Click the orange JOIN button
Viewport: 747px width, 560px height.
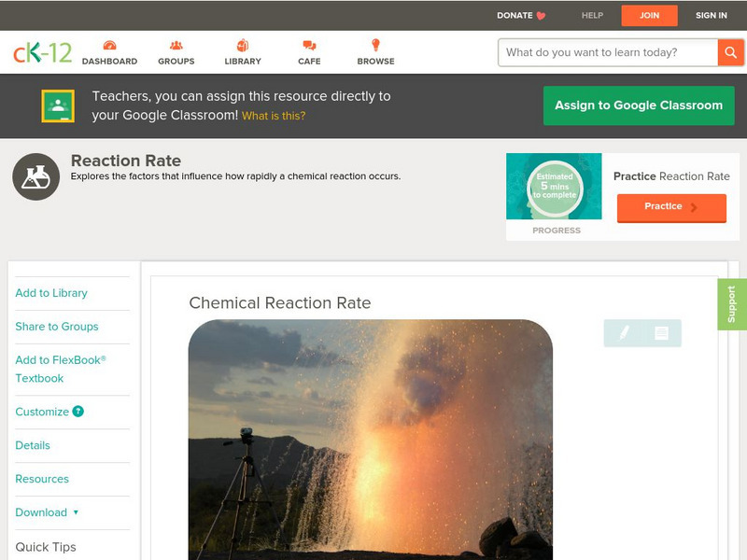coord(649,16)
